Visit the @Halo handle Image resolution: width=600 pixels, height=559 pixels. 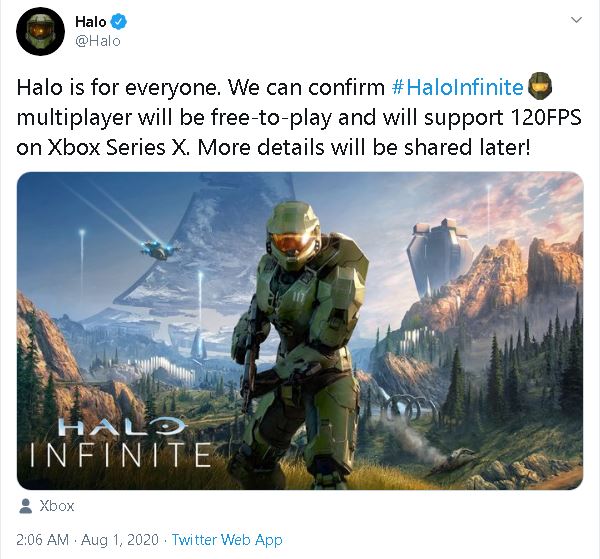click(x=98, y=41)
